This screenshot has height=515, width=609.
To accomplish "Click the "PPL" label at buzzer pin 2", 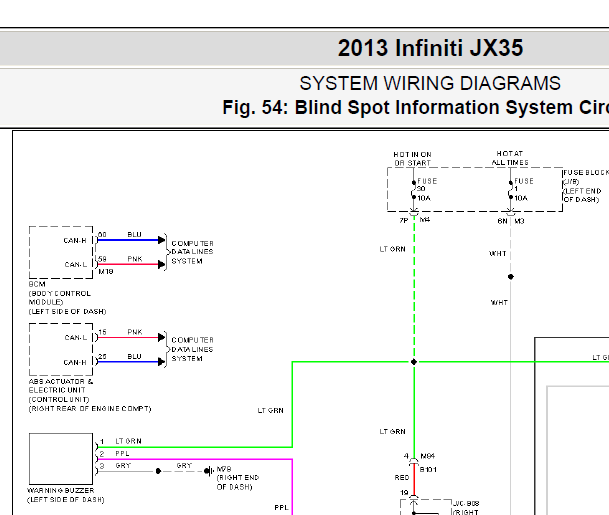I will (x=122, y=454).
